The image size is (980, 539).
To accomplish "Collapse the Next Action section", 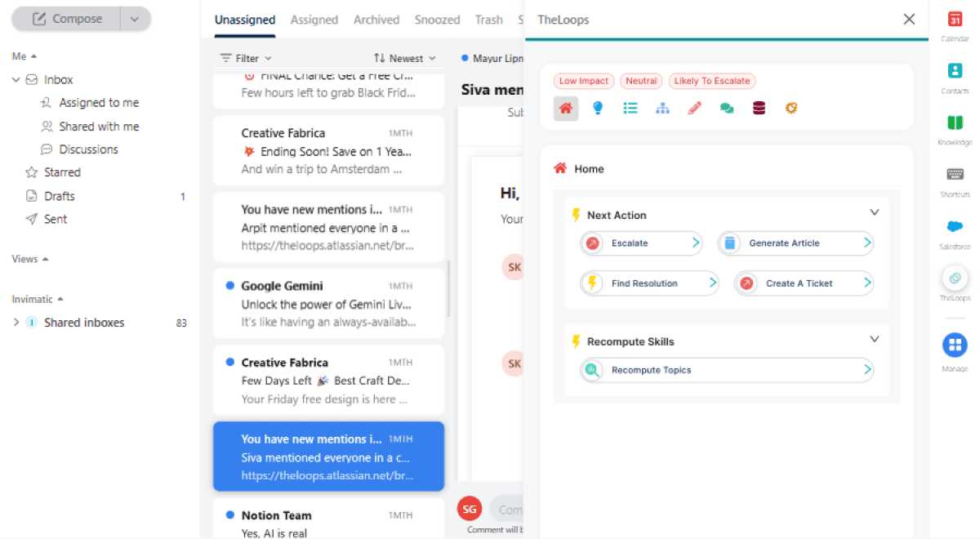I will click(874, 212).
